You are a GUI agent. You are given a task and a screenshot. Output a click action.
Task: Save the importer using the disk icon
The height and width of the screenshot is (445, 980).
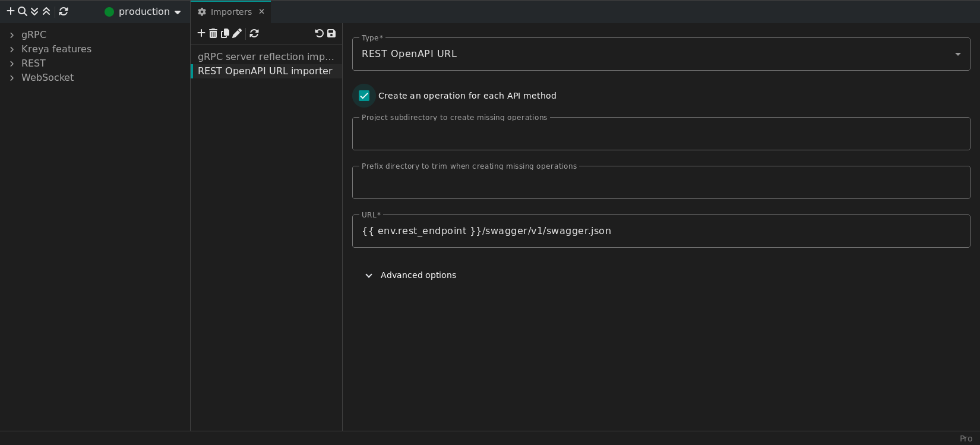[x=331, y=33]
